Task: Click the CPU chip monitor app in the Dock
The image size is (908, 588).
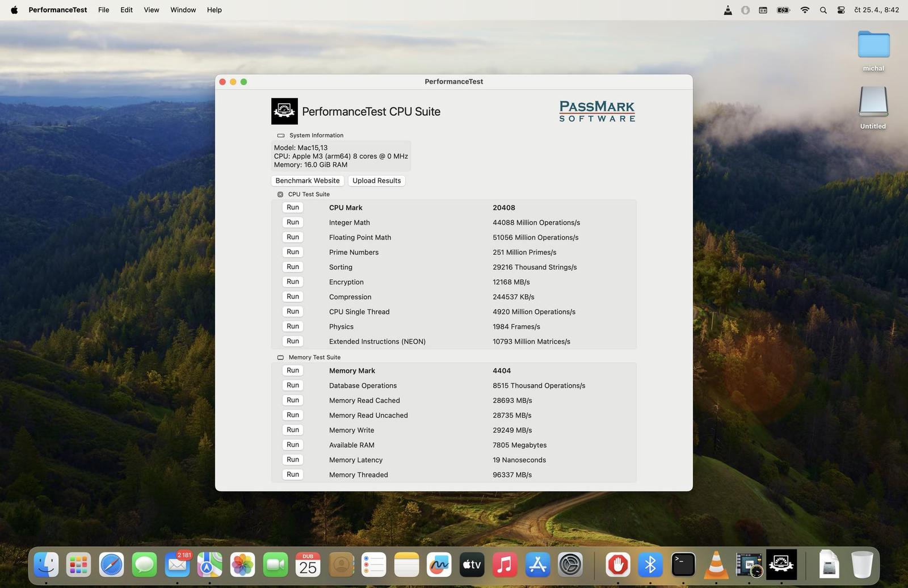Action: coord(749,564)
